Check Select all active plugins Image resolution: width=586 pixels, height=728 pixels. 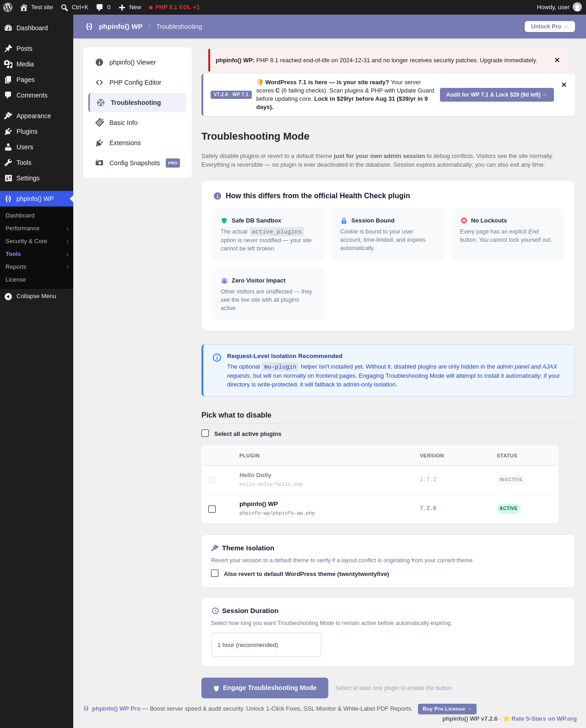click(x=205, y=433)
